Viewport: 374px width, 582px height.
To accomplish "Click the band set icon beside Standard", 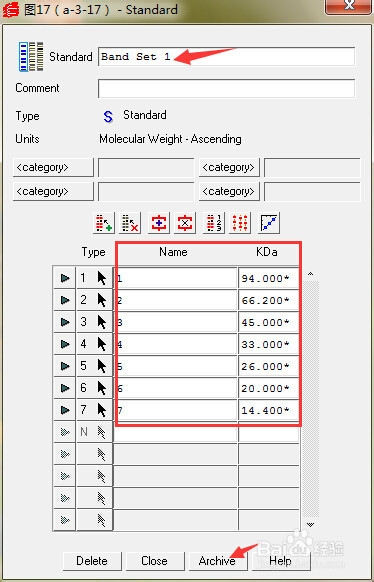I will pos(31,56).
